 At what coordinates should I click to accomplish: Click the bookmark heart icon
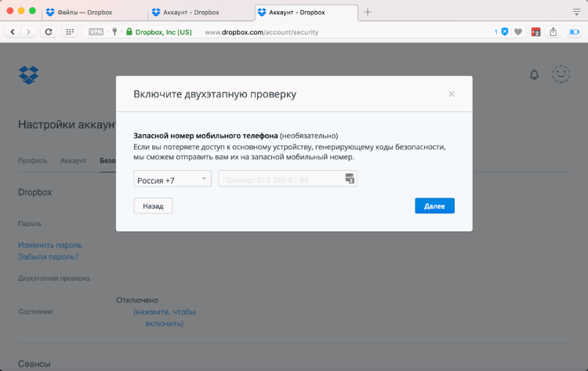pyautogui.click(x=517, y=31)
